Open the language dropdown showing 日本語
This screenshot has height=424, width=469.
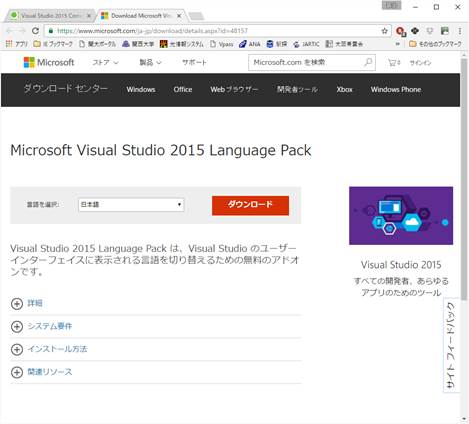click(131, 205)
